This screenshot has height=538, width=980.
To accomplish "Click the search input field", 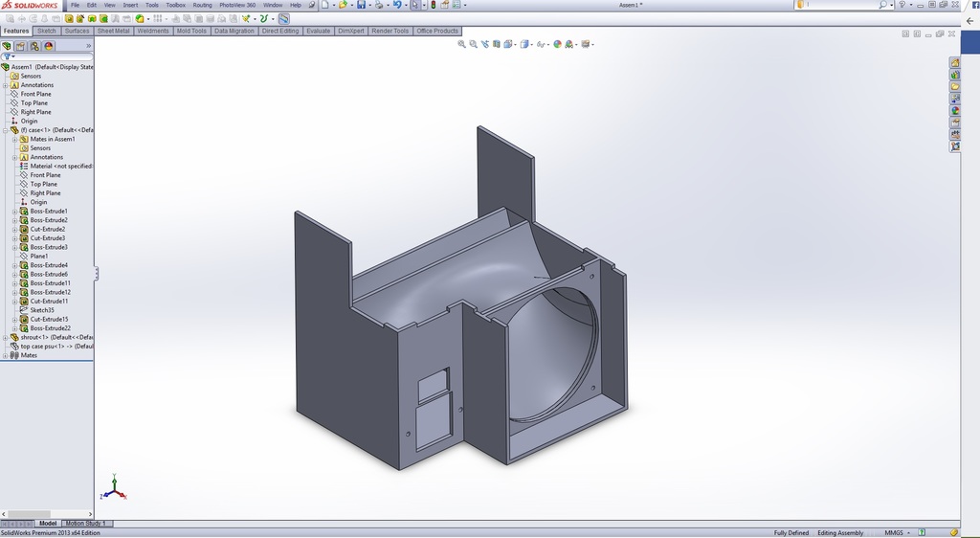I will (837, 5).
